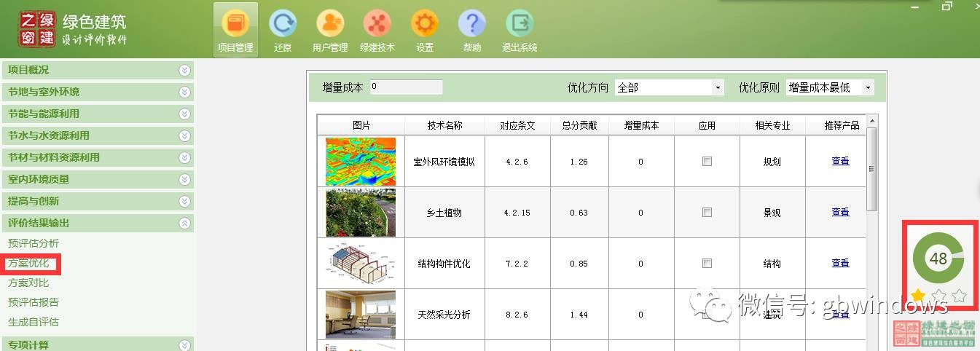Expand the 节材与材料资源利用 section
This screenshot has height=351, width=980.
[98, 157]
